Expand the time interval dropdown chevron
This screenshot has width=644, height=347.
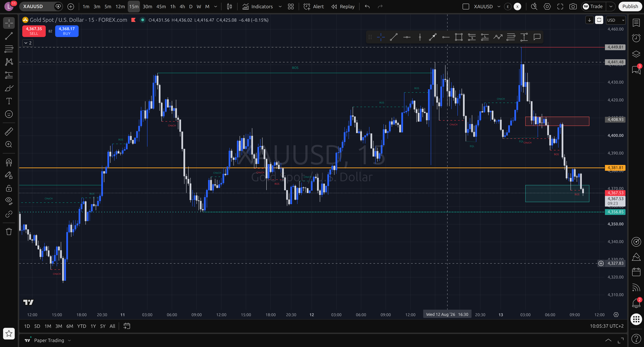[x=215, y=7]
